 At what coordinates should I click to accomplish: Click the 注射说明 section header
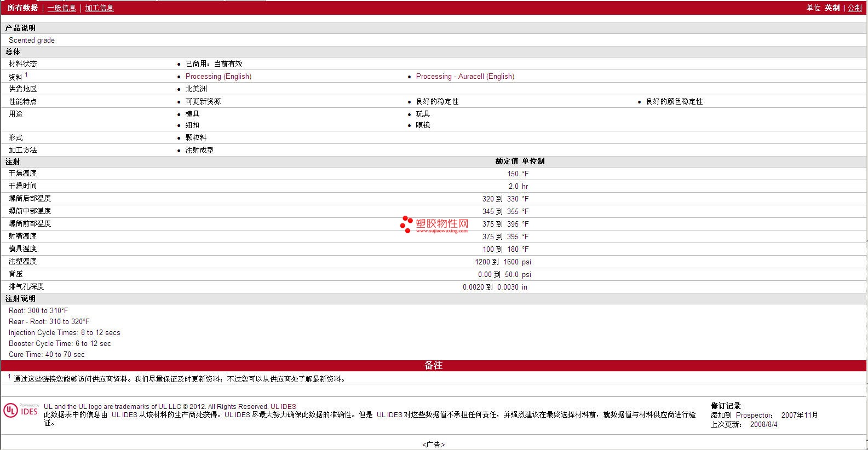click(x=434, y=298)
